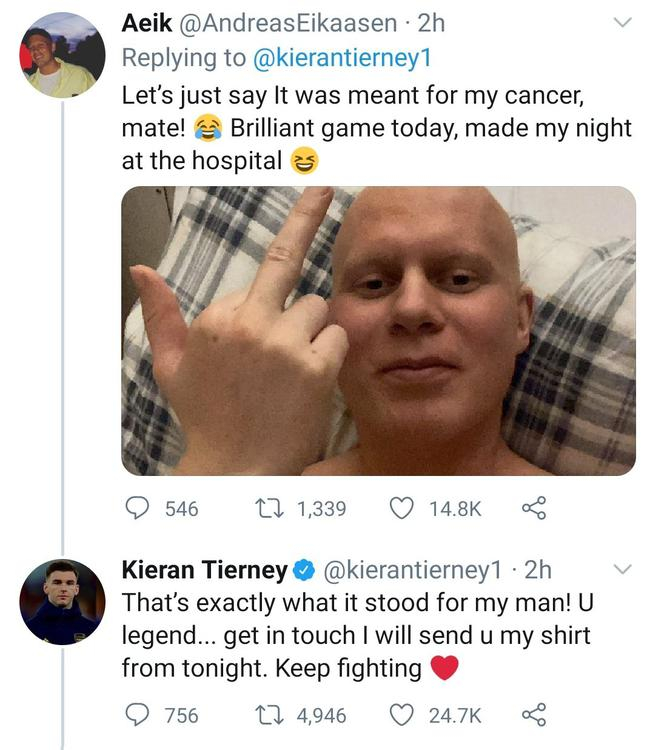Reply to Kieran Tierney's tweet

137,715
